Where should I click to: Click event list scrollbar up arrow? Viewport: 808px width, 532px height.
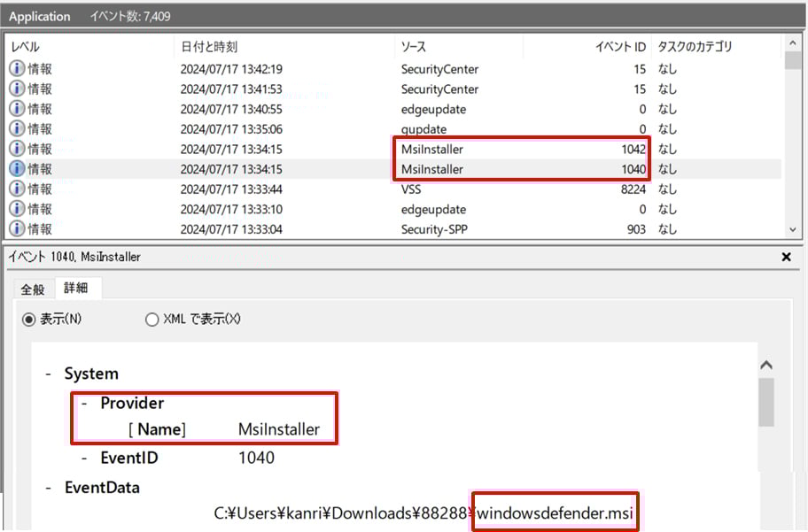[x=793, y=43]
